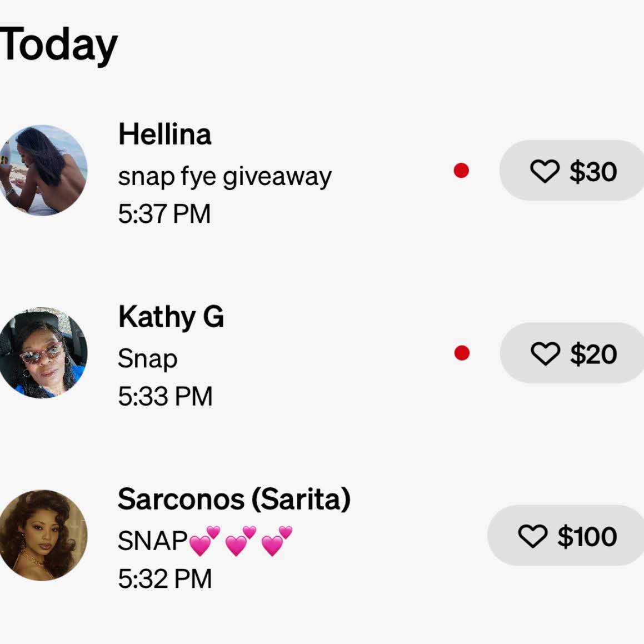Like the $30 payment from Hellina
This screenshot has height=644, width=644.
click(572, 171)
